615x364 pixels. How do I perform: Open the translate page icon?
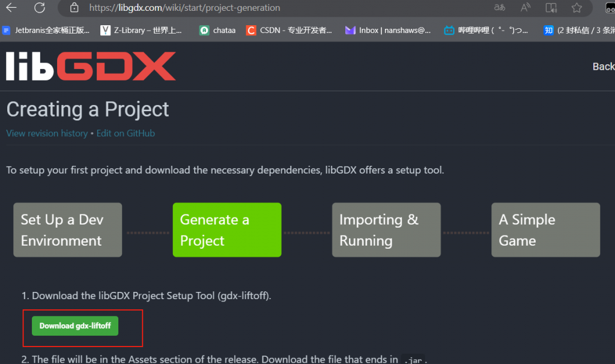click(499, 8)
